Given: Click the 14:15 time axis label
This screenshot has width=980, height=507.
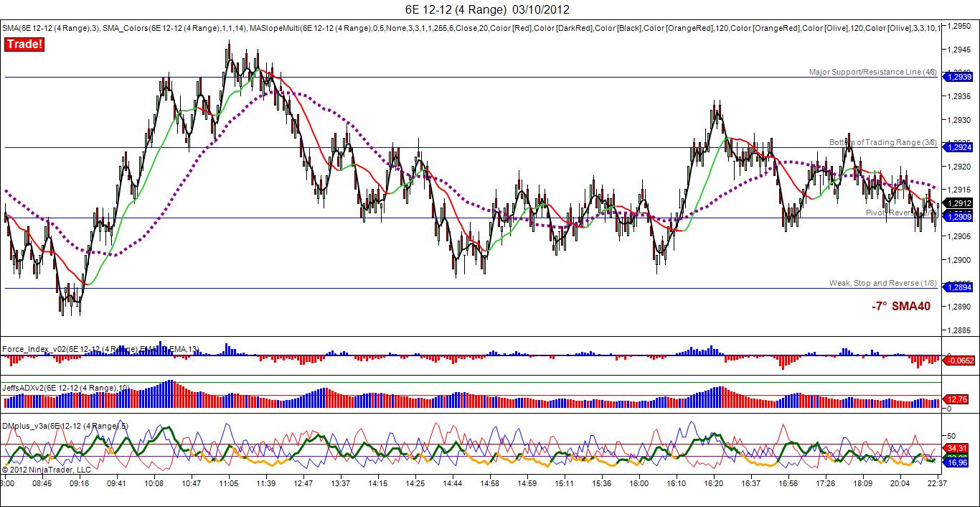Looking at the screenshot, I should 377,484.
